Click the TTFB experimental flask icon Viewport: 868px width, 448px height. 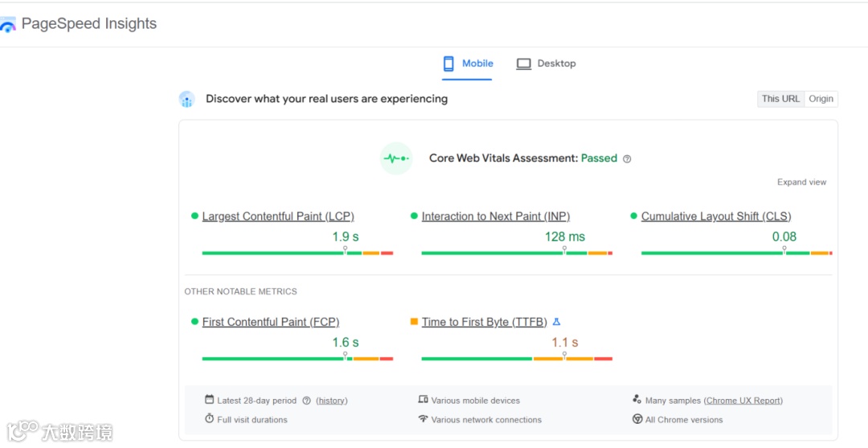coord(556,322)
